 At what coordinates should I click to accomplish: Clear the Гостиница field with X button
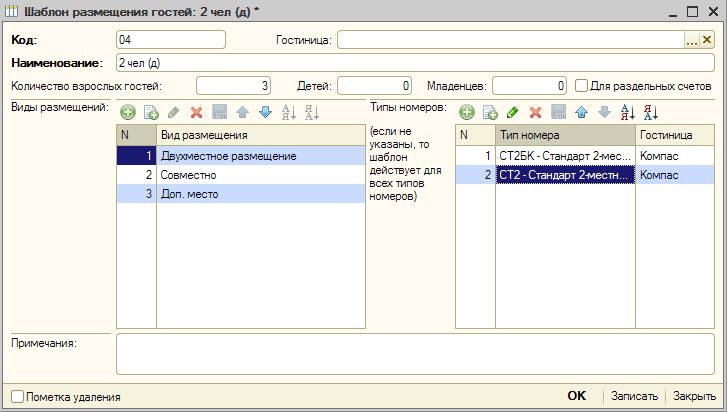click(x=707, y=40)
